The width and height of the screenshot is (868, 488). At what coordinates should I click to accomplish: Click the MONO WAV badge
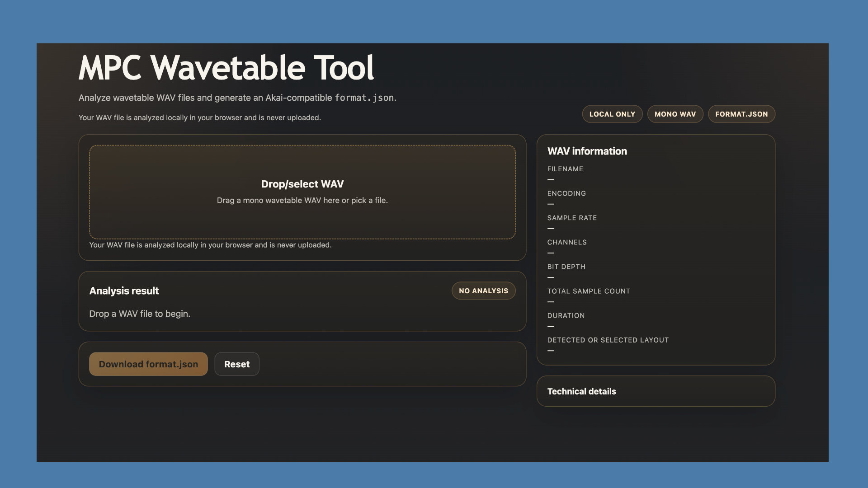coord(675,114)
